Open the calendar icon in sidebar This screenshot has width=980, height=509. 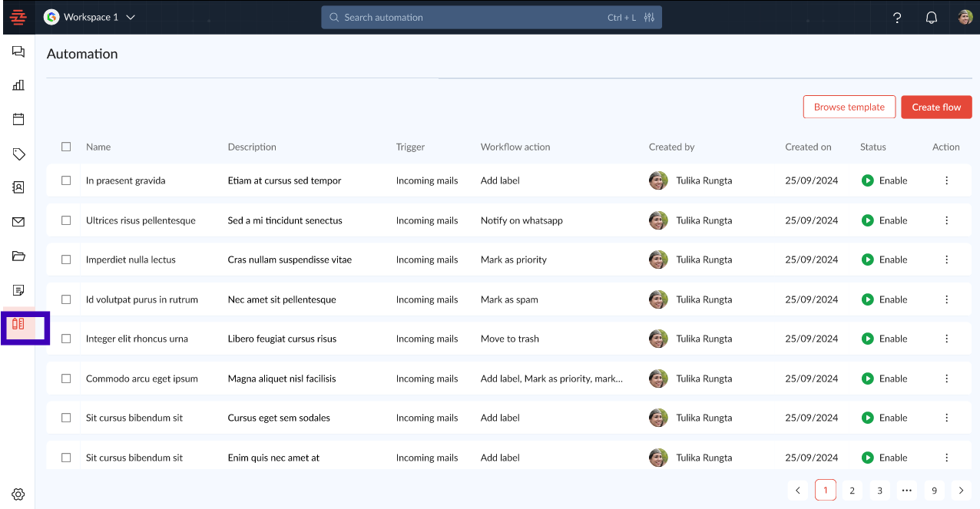click(x=18, y=119)
